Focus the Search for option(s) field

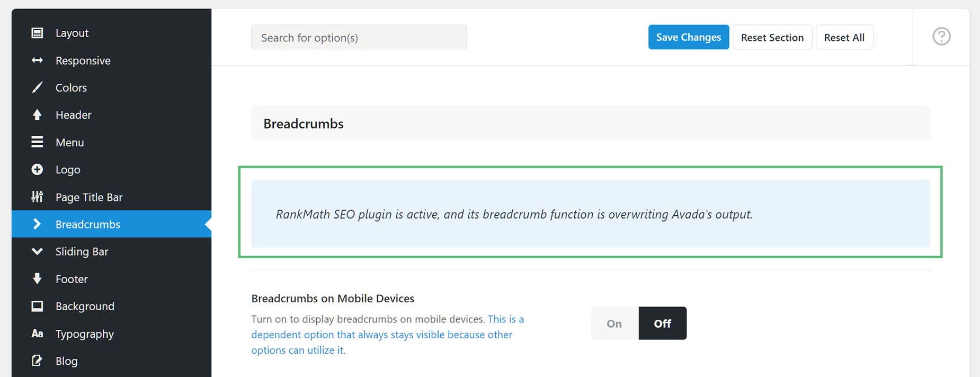click(x=359, y=37)
